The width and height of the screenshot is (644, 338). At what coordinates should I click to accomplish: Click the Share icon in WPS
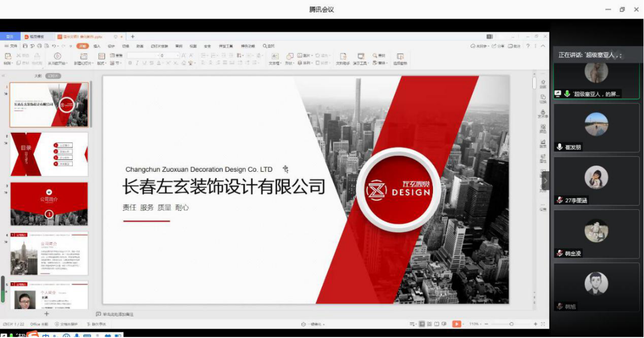coord(494,46)
